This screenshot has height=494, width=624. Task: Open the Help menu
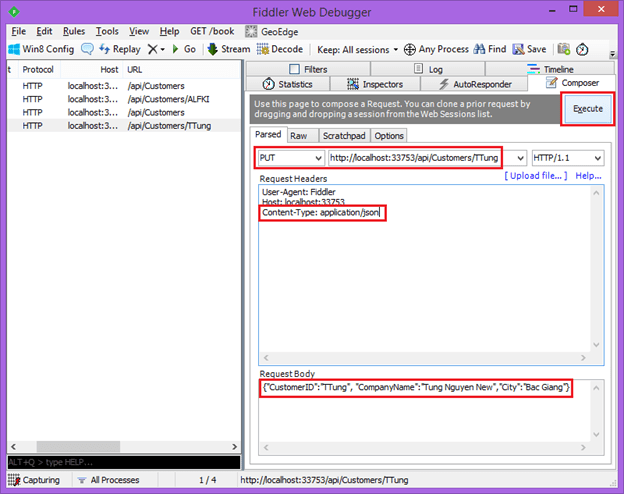170,31
